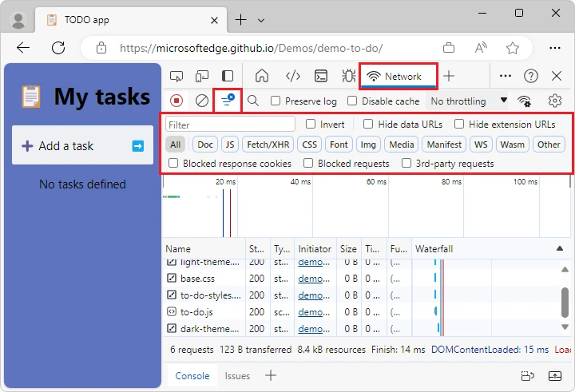This screenshot has width=575, height=392.
Task: Enable Disable cache checkbox
Action: point(352,101)
